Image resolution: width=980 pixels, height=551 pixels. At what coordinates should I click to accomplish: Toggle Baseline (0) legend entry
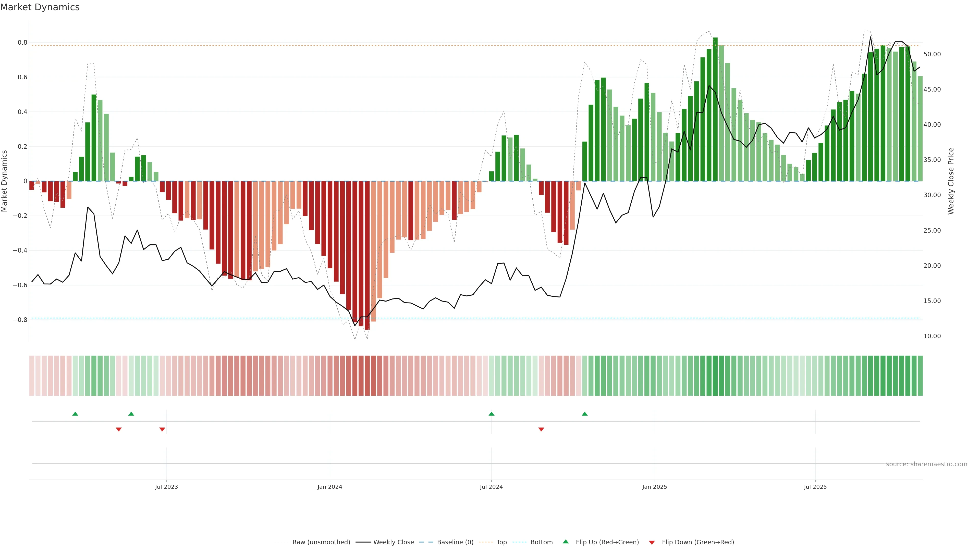(x=455, y=542)
